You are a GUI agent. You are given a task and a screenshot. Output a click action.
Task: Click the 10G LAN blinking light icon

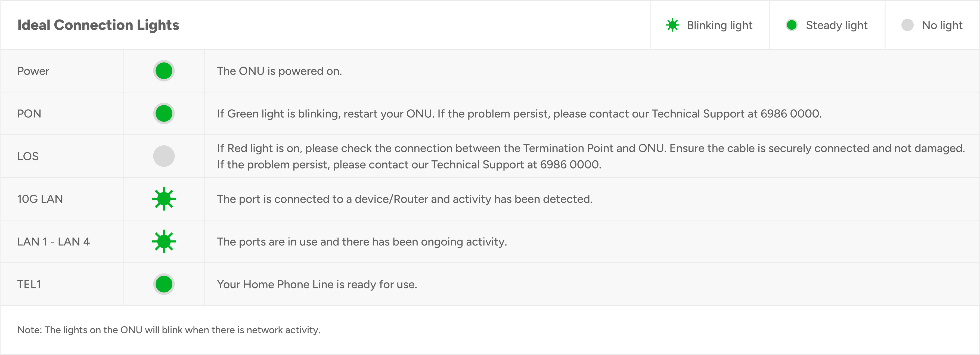[x=164, y=199]
